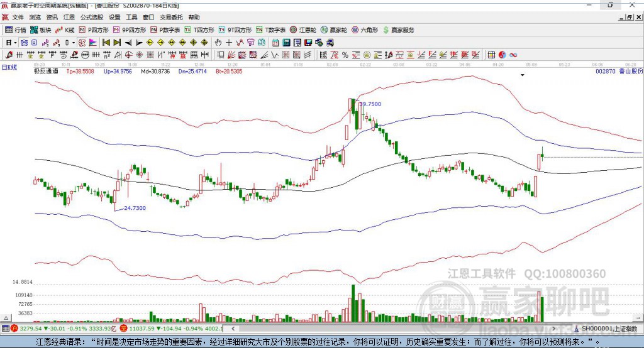644x348 pixels.
Task: Click the yin-yang taiji icon
Action: pos(502,55)
